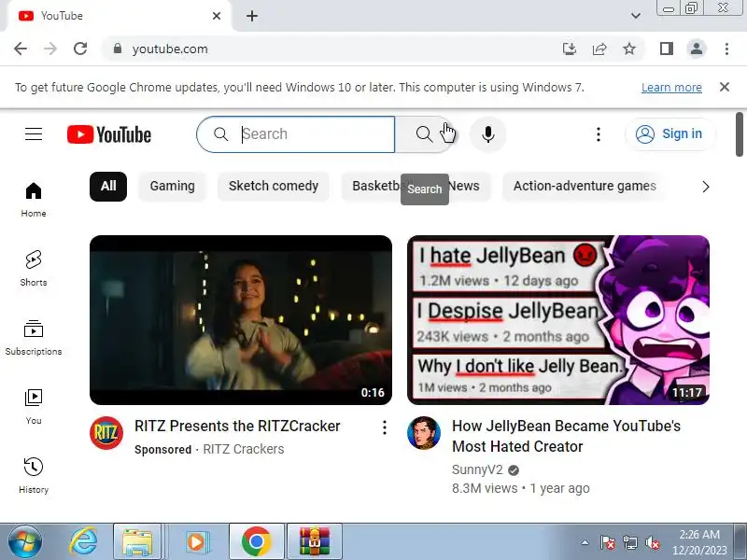Select the Basketball filter chip
The image size is (747, 560).
[375, 186]
